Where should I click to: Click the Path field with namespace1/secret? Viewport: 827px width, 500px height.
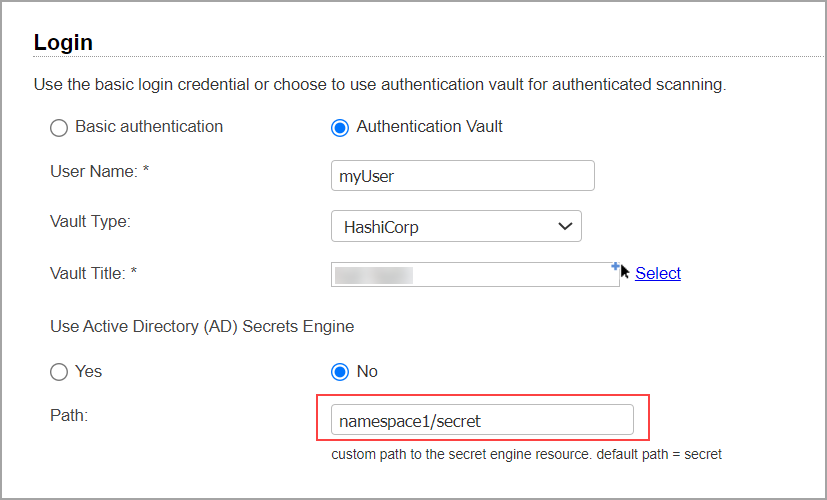pyautogui.click(x=482, y=420)
